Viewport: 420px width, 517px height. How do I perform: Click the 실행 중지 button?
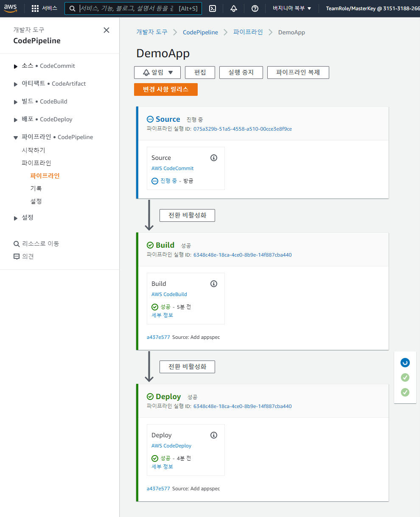[241, 73]
